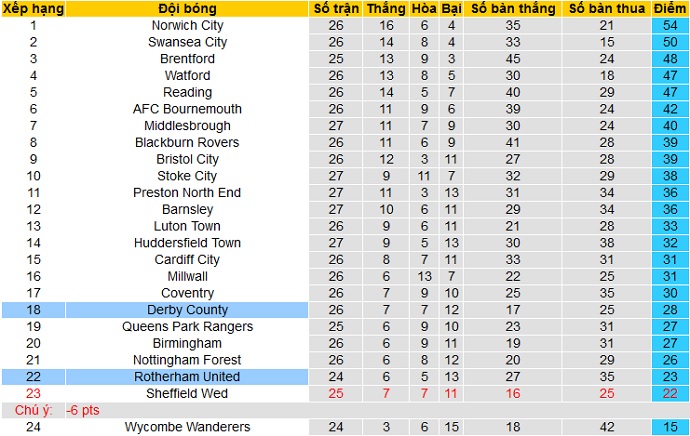Select the AFC Bournemouth team name

point(188,109)
